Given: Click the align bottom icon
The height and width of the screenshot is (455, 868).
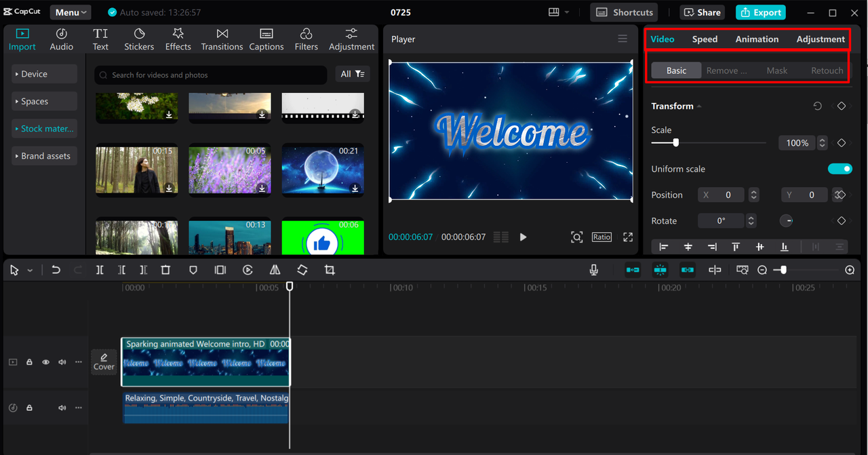Looking at the screenshot, I should pyautogui.click(x=785, y=247).
